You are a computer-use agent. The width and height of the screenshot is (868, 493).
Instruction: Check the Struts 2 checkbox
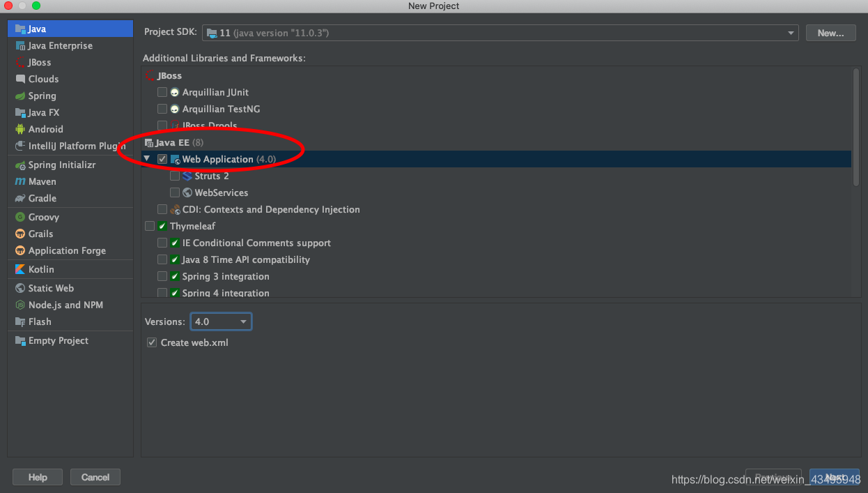click(175, 176)
